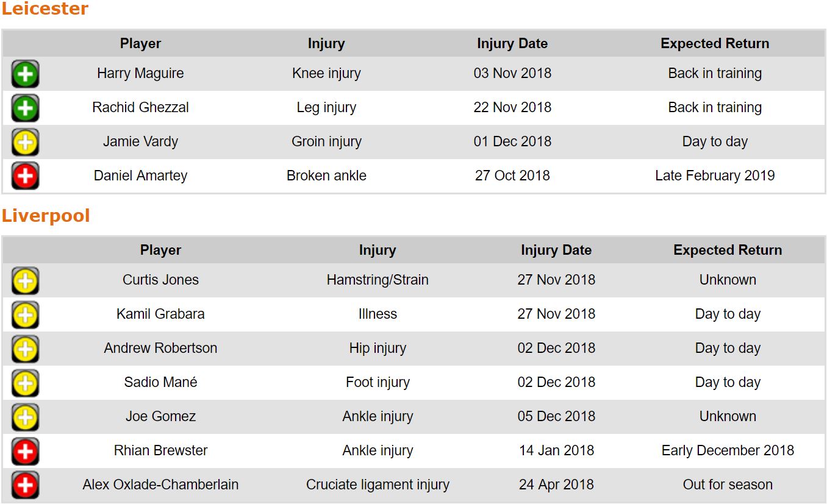Click the red icon beside Alex Oxlade-Chamberlain
This screenshot has height=504, width=827.
25,486
